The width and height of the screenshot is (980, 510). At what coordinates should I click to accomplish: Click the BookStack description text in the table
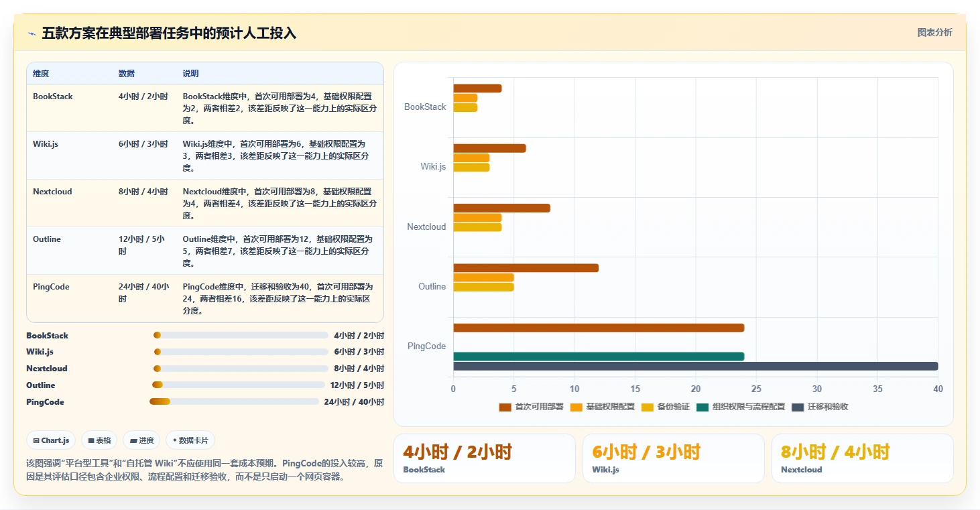pyautogui.click(x=280, y=109)
